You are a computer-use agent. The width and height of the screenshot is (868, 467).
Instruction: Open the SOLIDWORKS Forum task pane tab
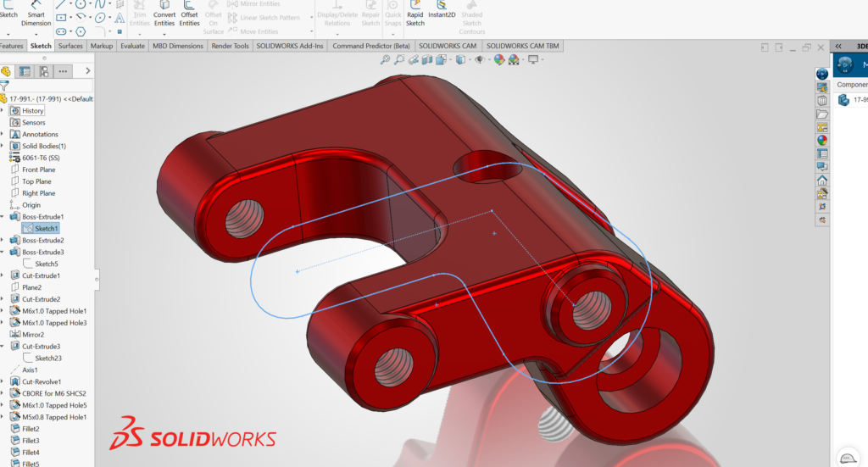coord(822,167)
